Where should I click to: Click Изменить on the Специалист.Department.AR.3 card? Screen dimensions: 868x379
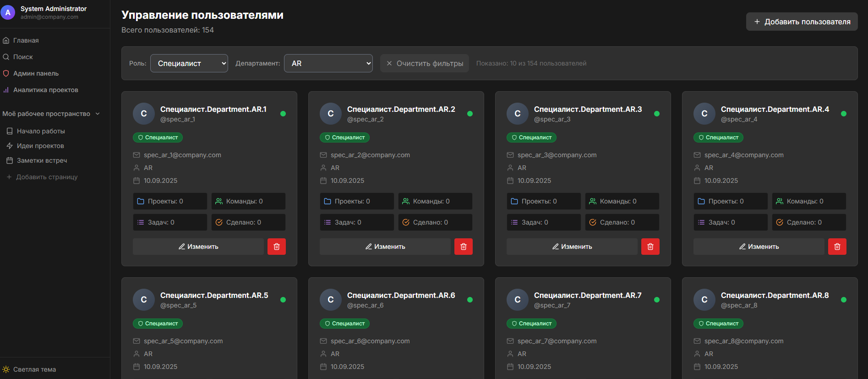[572, 247]
